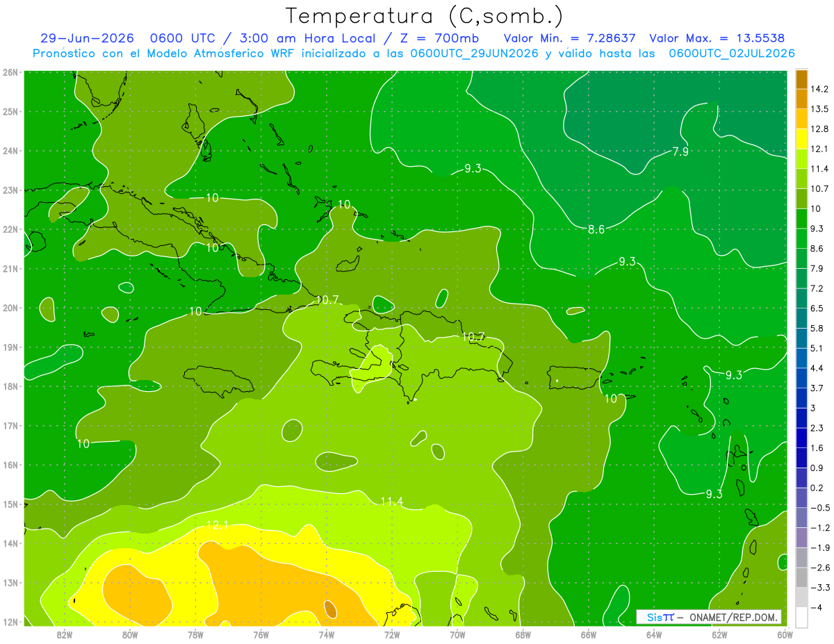This screenshot has height=644, width=834.
Task: Click legend value '1.6'
Action: point(817,448)
